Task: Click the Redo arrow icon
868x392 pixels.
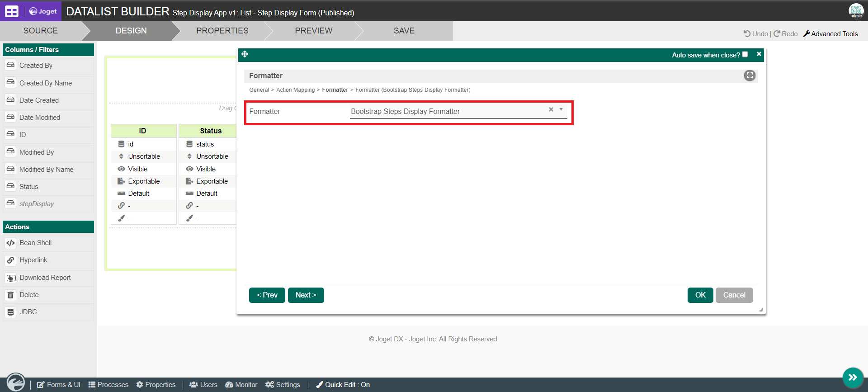Action: tap(777, 34)
